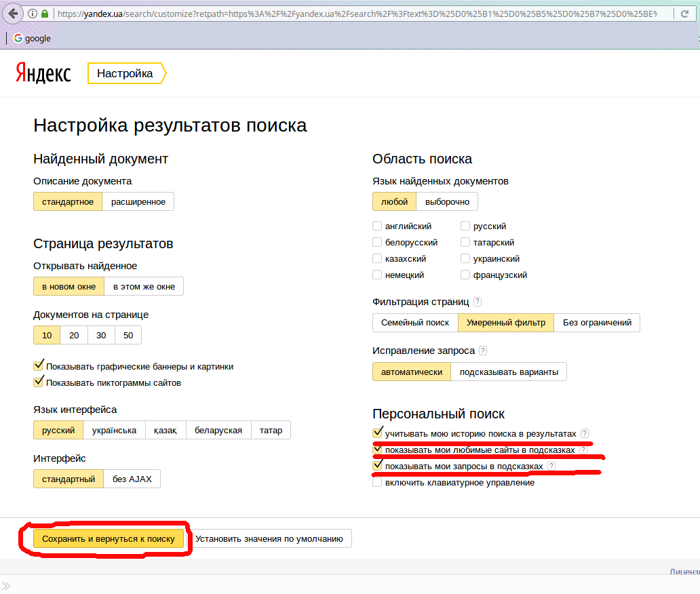Check the казахский language box
The height and width of the screenshot is (594, 700).
377,258
